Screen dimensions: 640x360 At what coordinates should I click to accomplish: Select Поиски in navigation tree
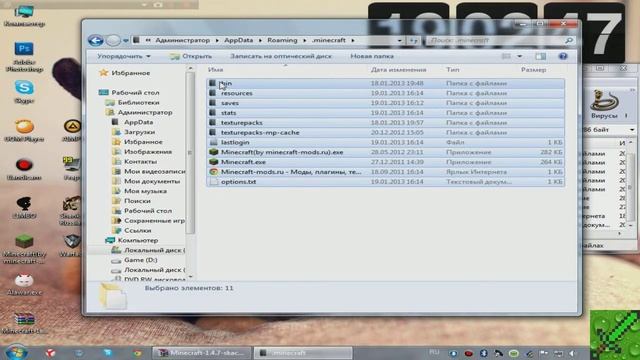tap(137, 200)
